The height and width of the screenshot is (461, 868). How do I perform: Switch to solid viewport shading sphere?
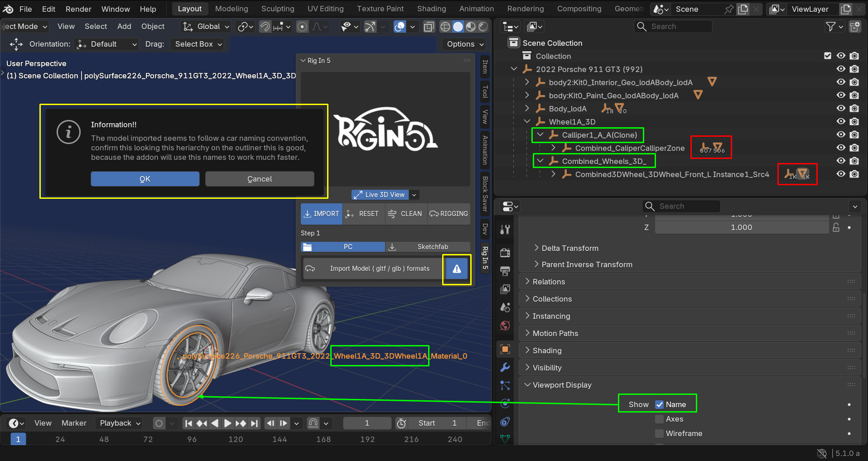click(458, 27)
